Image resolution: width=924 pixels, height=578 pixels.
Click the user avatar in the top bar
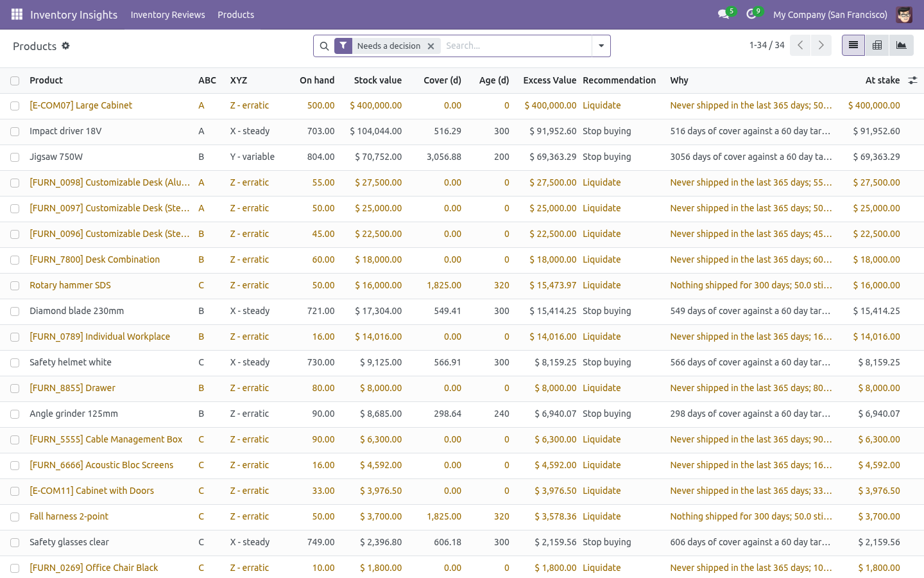point(904,14)
